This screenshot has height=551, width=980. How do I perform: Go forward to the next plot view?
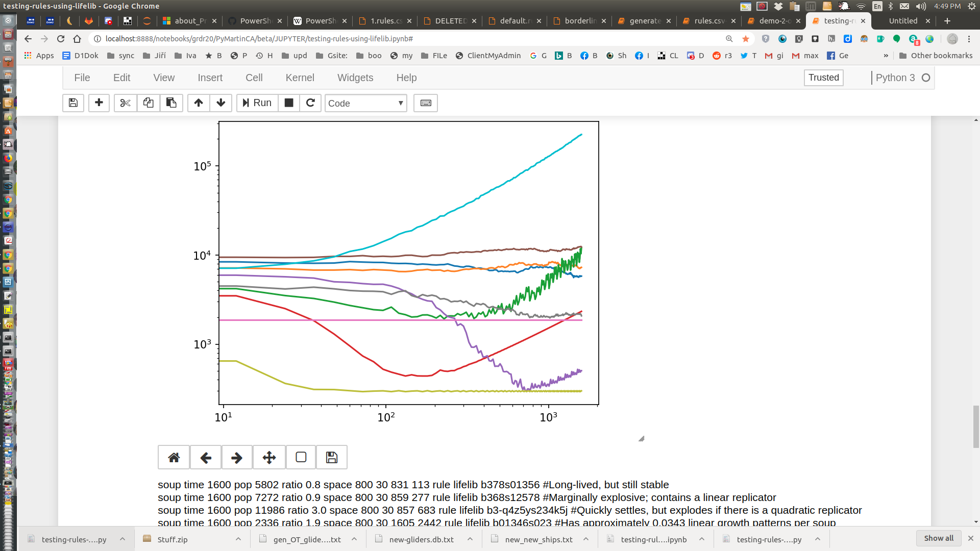237,457
